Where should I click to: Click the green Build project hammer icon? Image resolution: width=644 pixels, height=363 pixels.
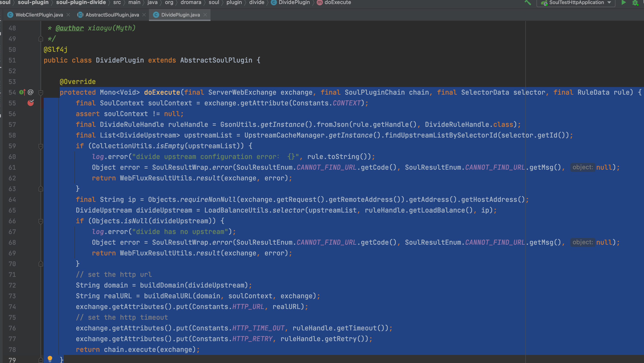pyautogui.click(x=528, y=2)
